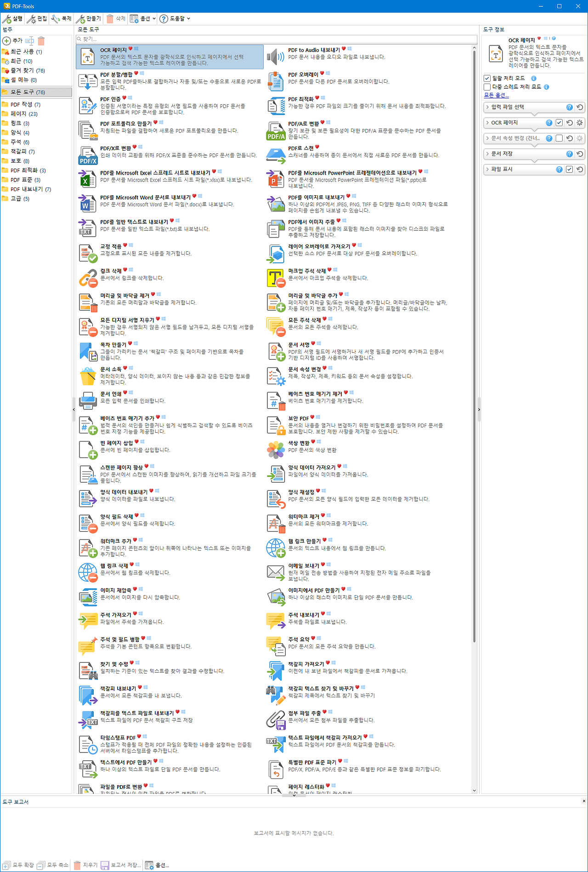The height and width of the screenshot is (872, 588).
Task: Collapse the right tool info panel arrow
Action: click(479, 409)
